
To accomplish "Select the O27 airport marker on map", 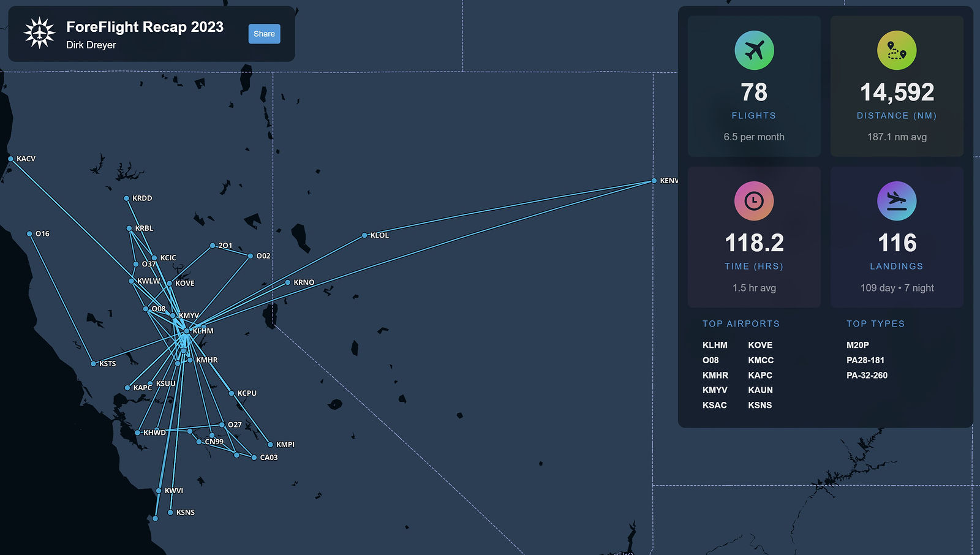I will pos(222,425).
